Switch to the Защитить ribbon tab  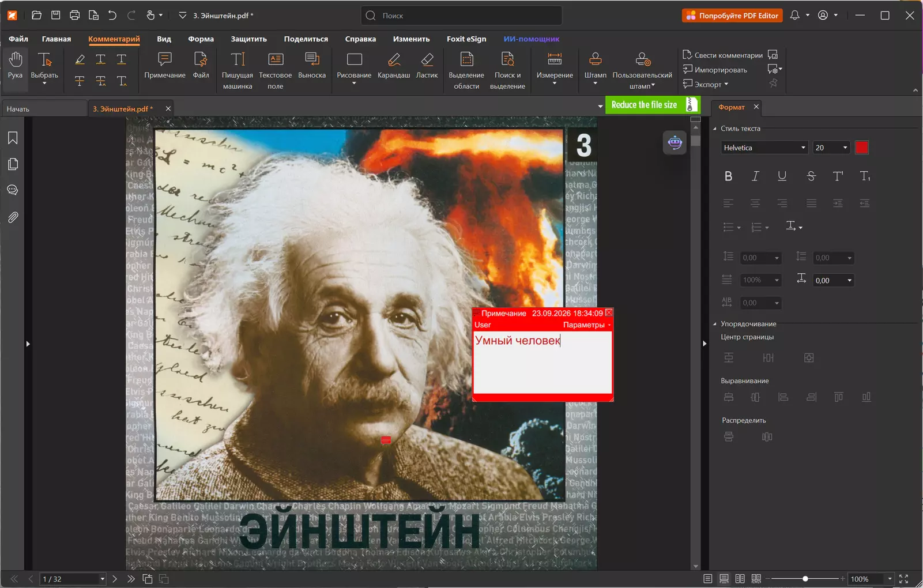(248, 39)
